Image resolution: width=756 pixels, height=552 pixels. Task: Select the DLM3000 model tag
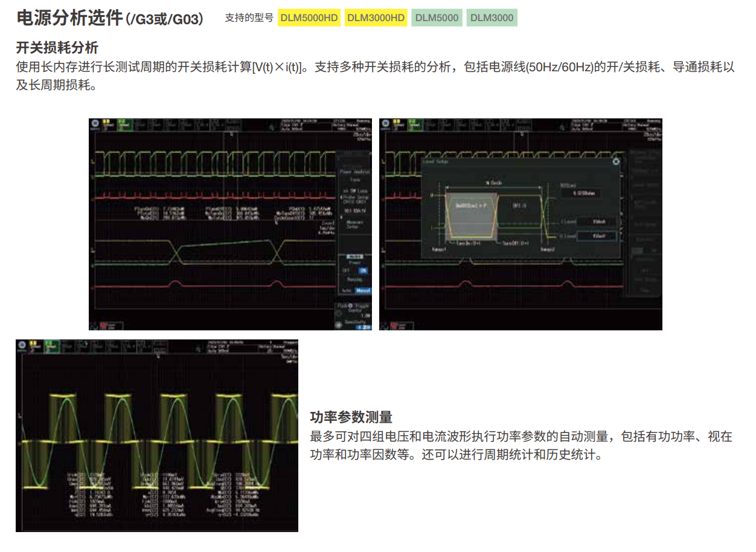[x=492, y=18]
